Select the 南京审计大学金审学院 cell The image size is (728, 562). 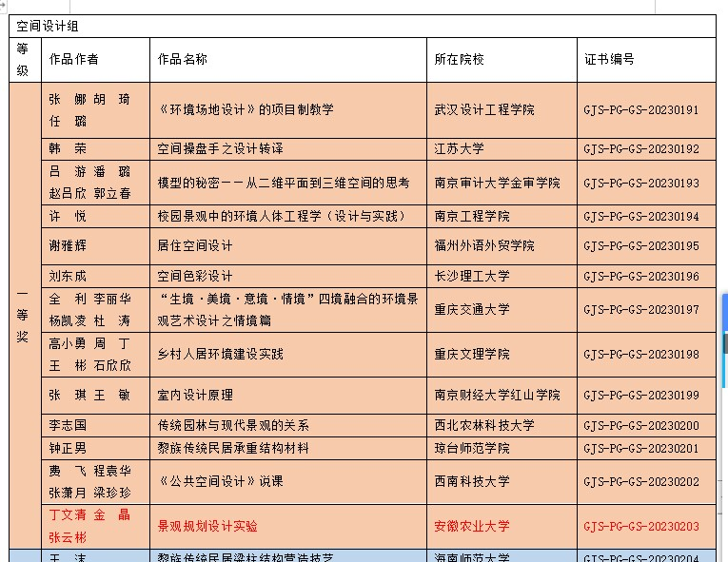coord(497,183)
